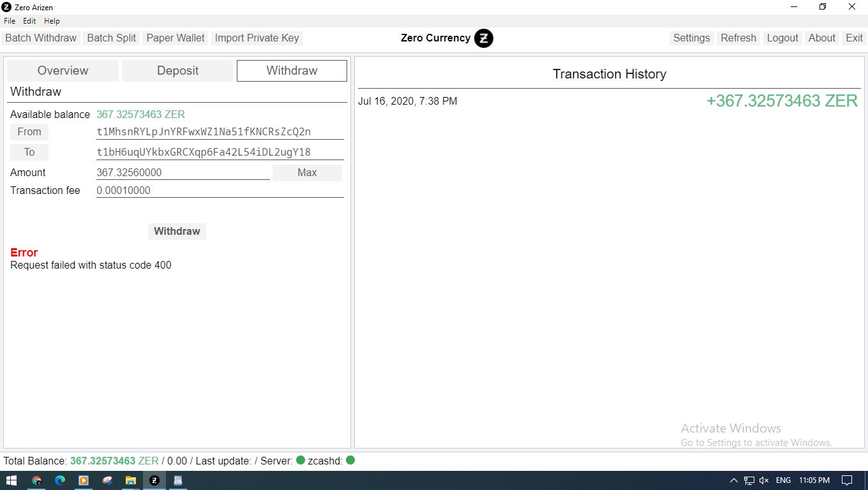This screenshot has height=490, width=868.
Task: Open the File menu
Action: [10, 21]
